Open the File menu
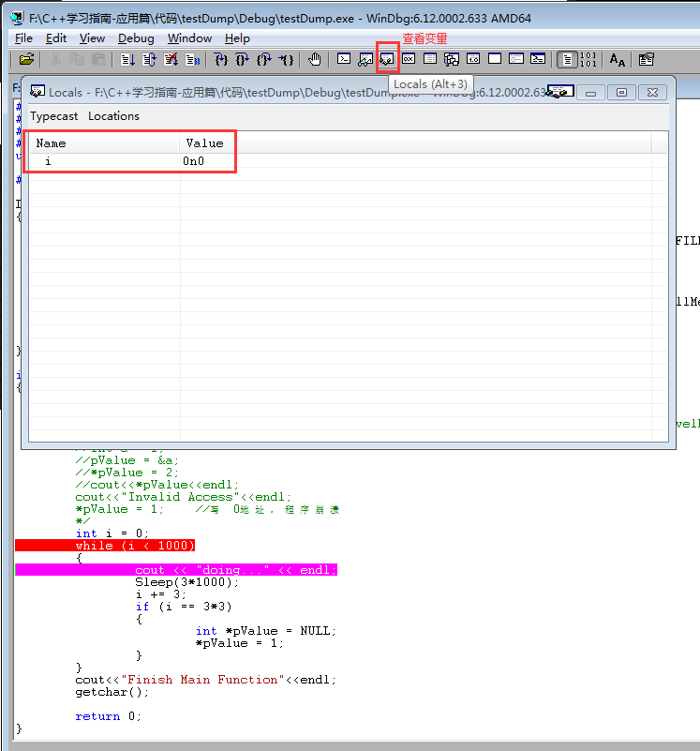 point(24,38)
